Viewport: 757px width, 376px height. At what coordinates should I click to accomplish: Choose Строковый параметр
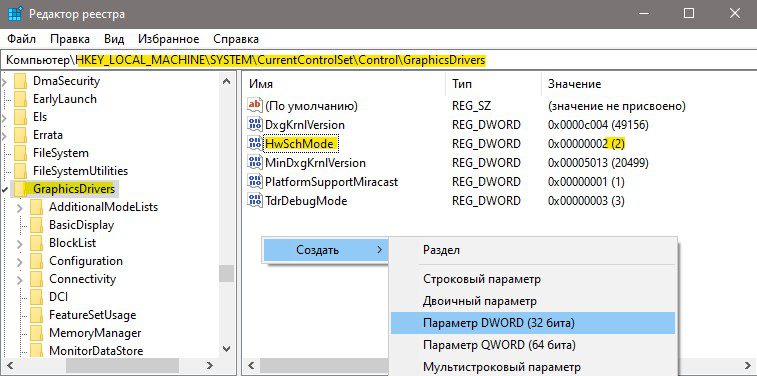pos(533,279)
